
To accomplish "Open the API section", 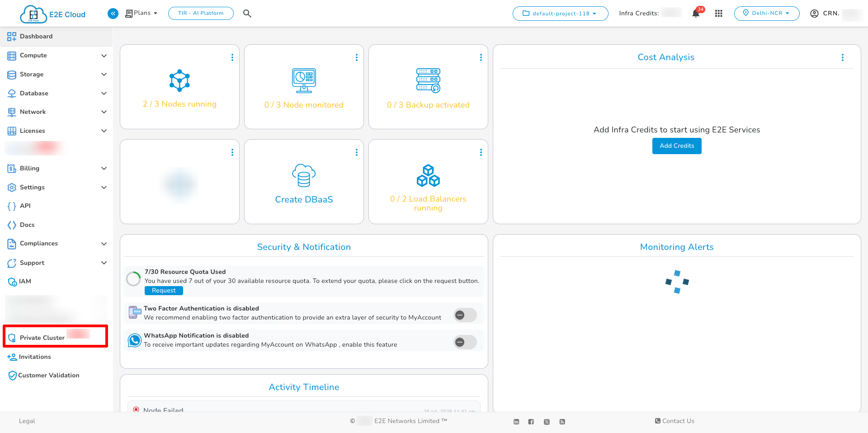I will pyautogui.click(x=24, y=206).
